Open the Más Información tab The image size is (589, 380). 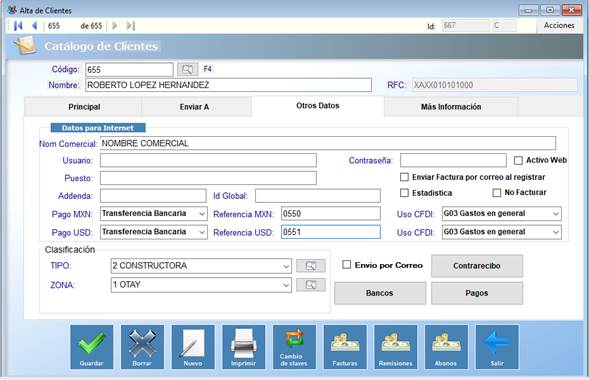[x=451, y=107]
